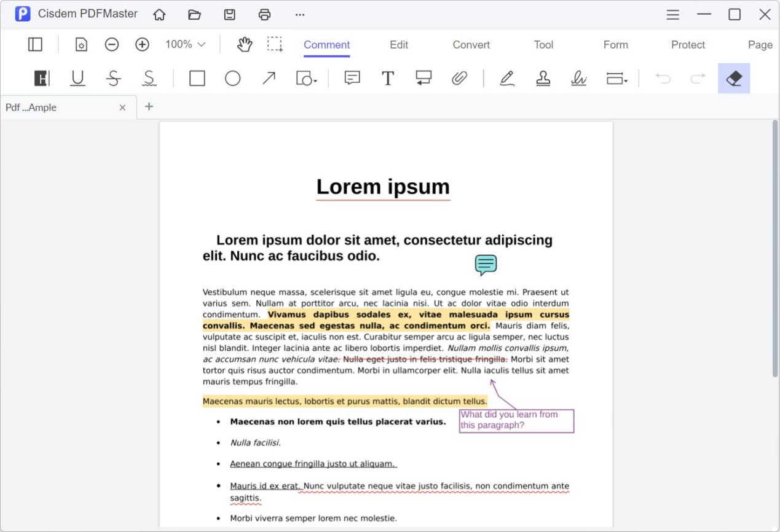Select the Pencil freehand tool
780x532 pixels.
point(507,78)
